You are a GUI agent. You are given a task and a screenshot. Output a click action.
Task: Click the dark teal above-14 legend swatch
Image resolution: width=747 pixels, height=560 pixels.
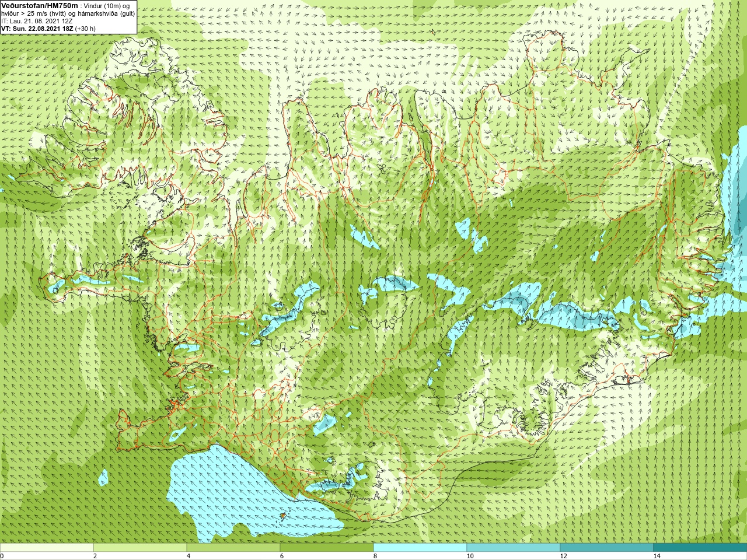tap(700, 548)
